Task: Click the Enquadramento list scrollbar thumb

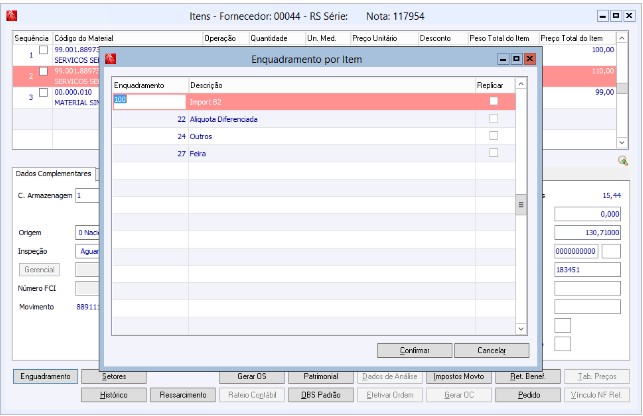Action: [521, 204]
